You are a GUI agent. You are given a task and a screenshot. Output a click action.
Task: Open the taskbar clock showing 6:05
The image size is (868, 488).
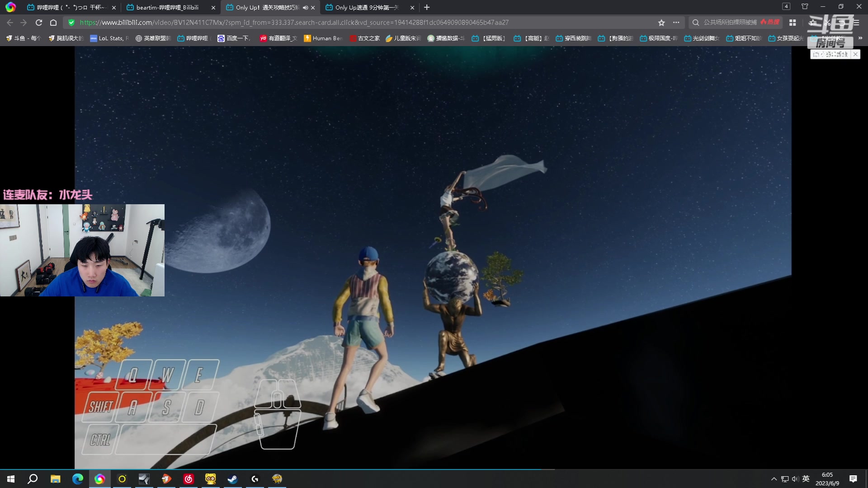coord(827,479)
